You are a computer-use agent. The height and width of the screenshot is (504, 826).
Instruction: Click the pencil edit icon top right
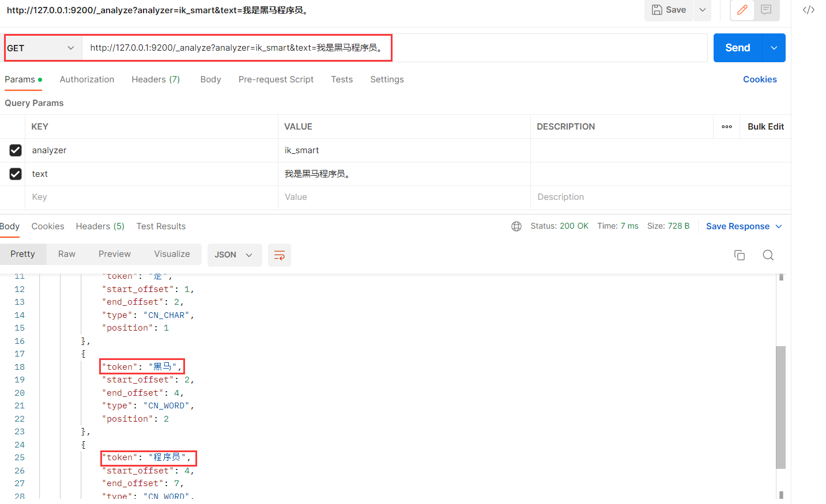742,10
